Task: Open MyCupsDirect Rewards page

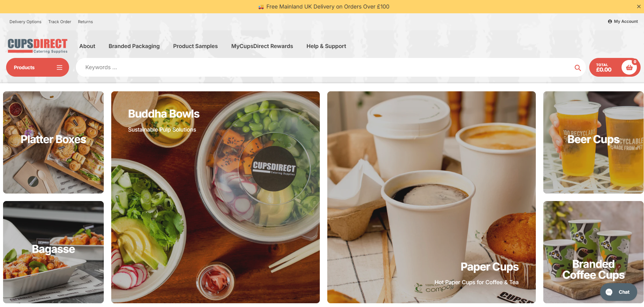Action: (262, 46)
